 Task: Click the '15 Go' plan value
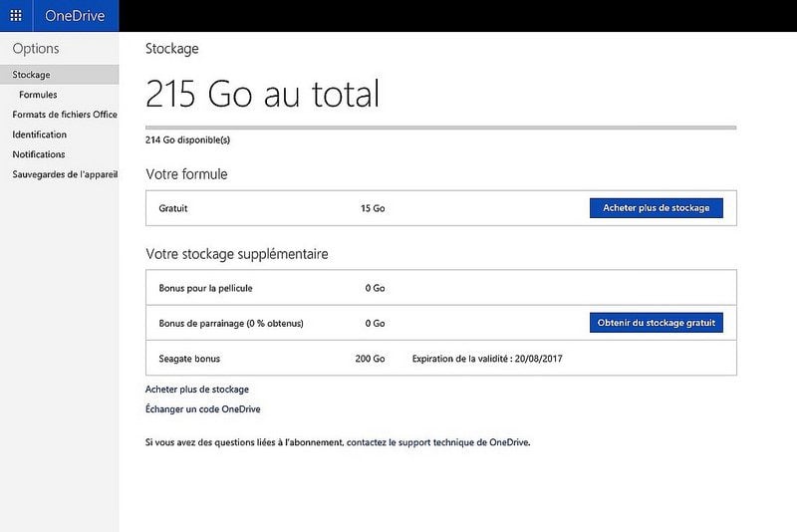(373, 208)
